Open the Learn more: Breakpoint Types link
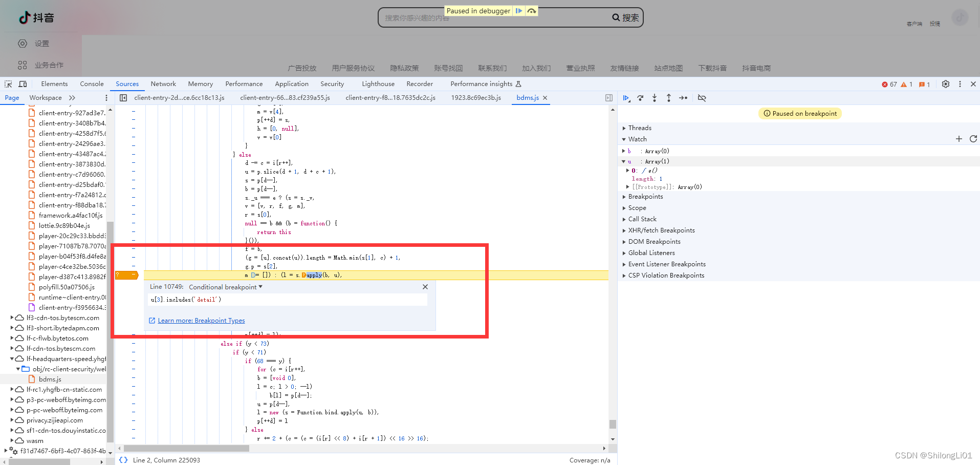The image size is (980, 465). click(x=201, y=321)
